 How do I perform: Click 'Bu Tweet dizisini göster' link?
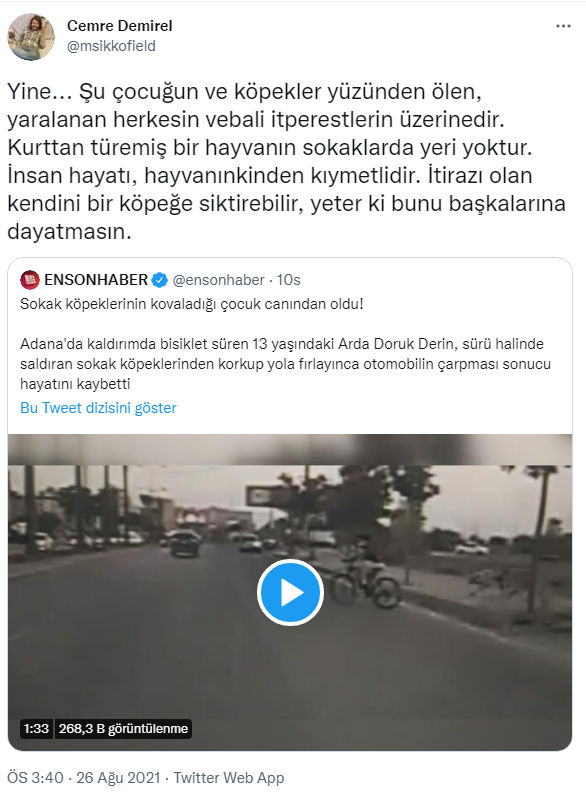[x=99, y=408]
